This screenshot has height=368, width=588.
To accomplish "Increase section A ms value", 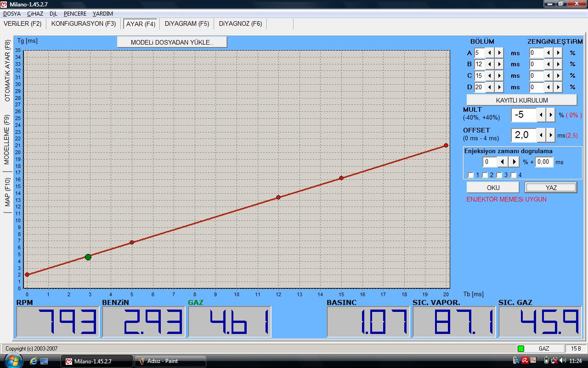I will (499, 53).
